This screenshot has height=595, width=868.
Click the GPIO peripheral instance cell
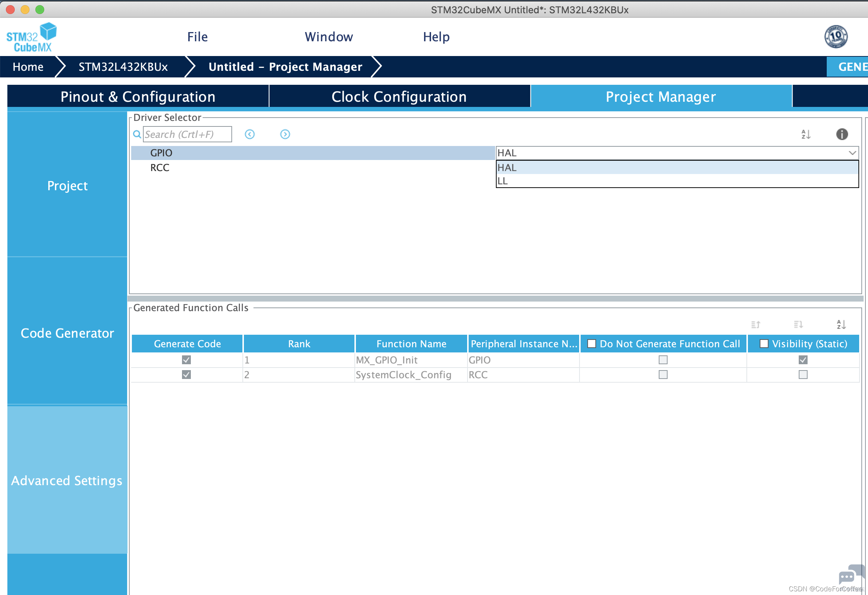(x=524, y=360)
